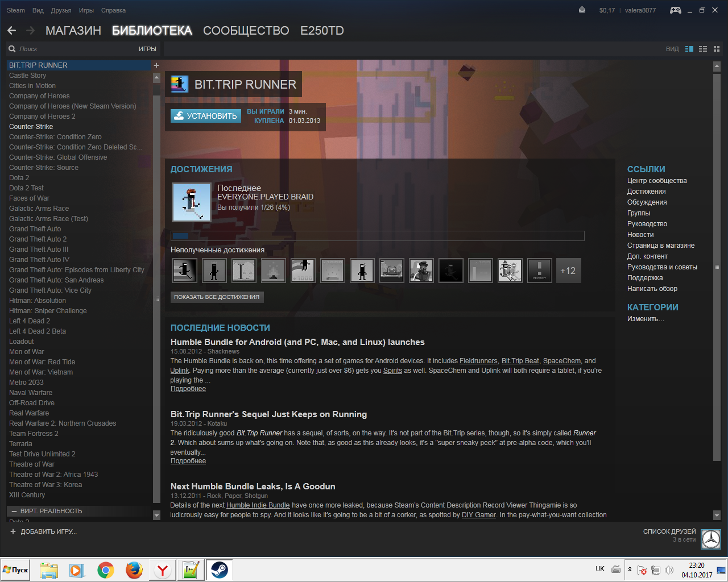The height and width of the screenshot is (582, 728).
Task: Switch to grid view mode
Action: [717, 49]
